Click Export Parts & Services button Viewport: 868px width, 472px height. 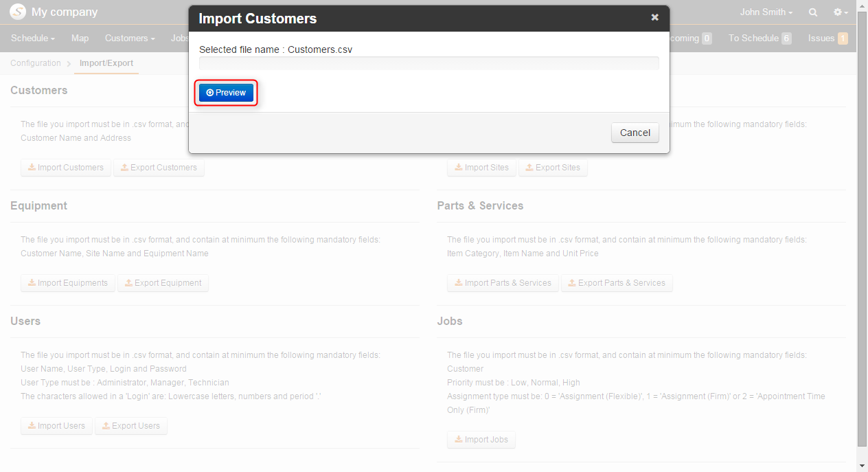click(x=617, y=283)
